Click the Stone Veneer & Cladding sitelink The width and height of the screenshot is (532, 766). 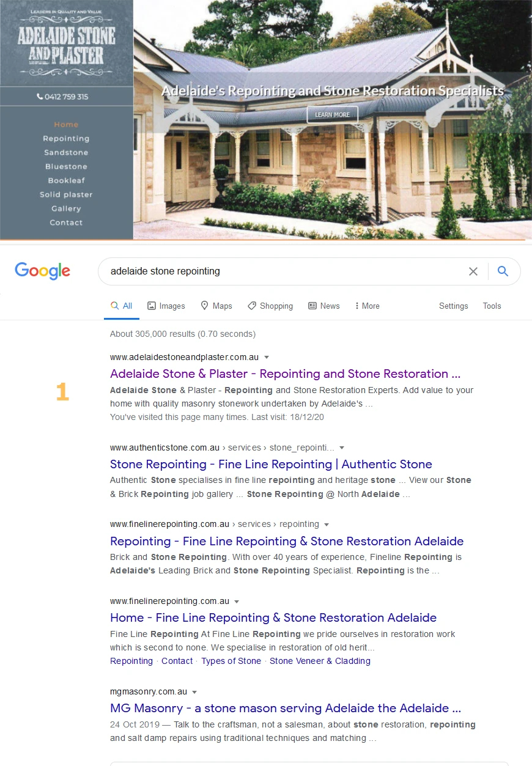click(x=320, y=661)
